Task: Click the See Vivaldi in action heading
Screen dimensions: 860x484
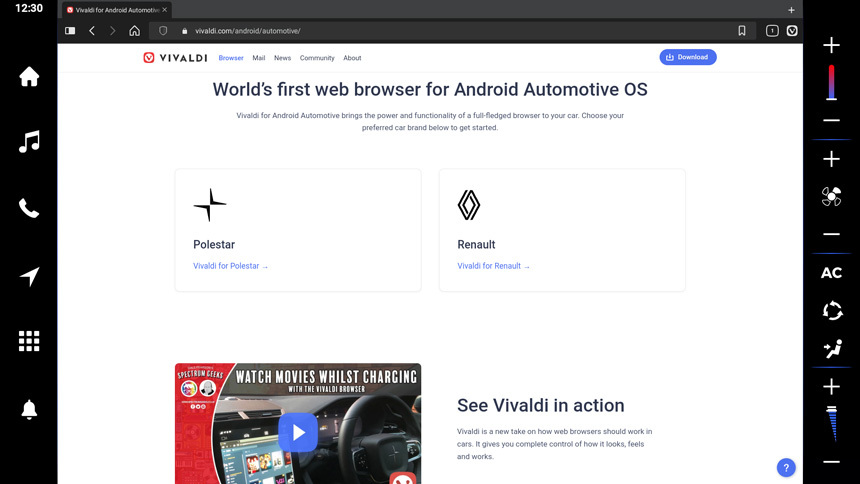Action: pyautogui.click(x=541, y=405)
